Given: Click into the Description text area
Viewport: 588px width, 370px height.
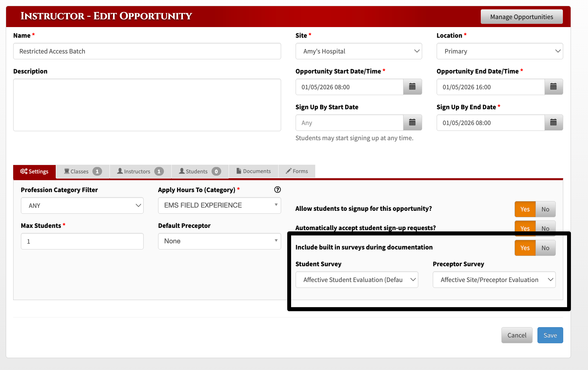Looking at the screenshot, I should click(x=147, y=105).
